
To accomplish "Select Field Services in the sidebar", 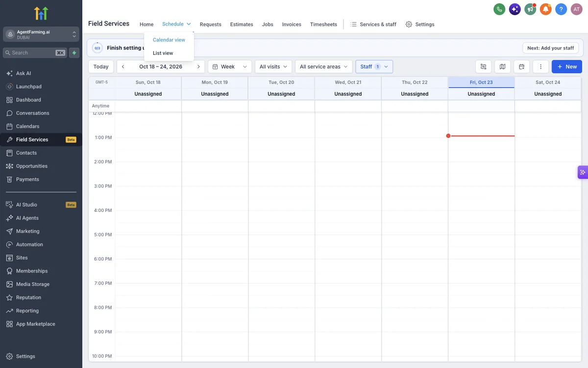I will [41, 139].
